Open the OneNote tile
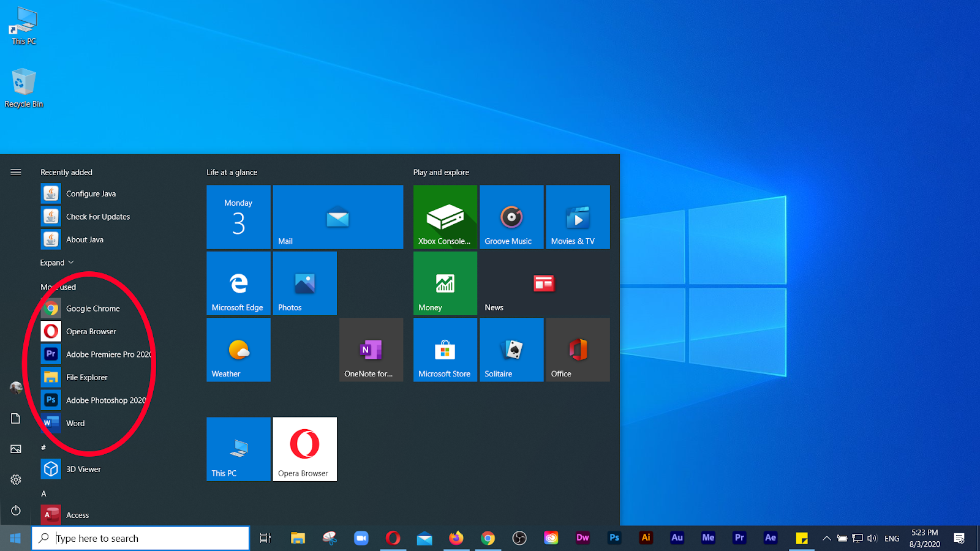Viewport: 980px width, 551px height. coord(371,350)
